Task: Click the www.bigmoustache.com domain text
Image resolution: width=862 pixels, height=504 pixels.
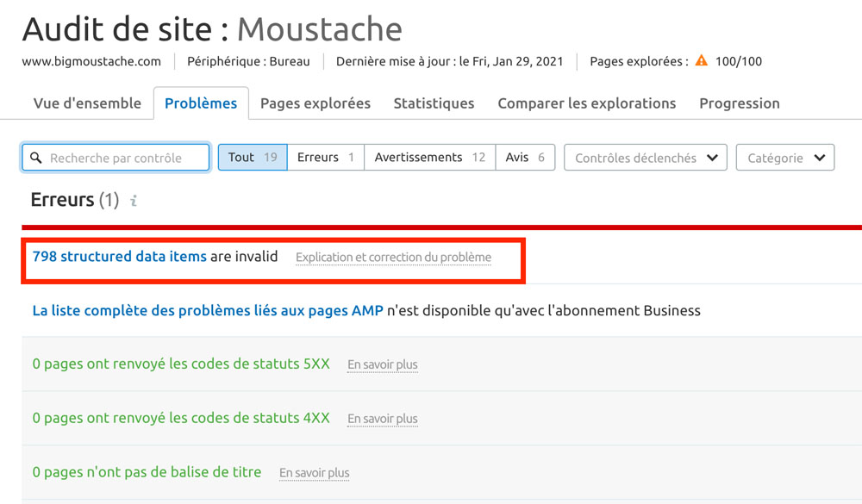Action: (91, 61)
